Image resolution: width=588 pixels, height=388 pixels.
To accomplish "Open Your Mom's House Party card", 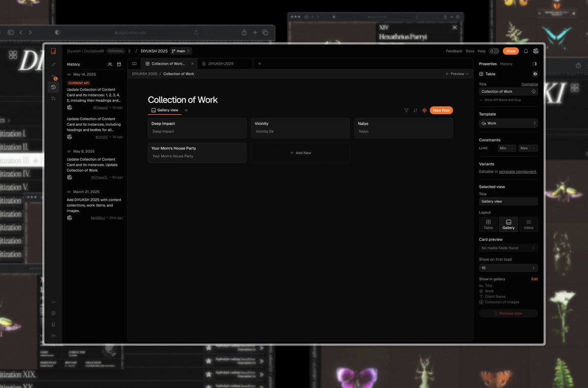I will coord(197,153).
